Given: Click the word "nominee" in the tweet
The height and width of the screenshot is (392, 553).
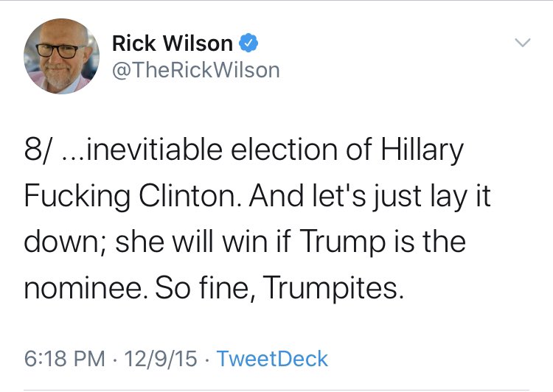Looking at the screenshot, I should tap(83, 287).
